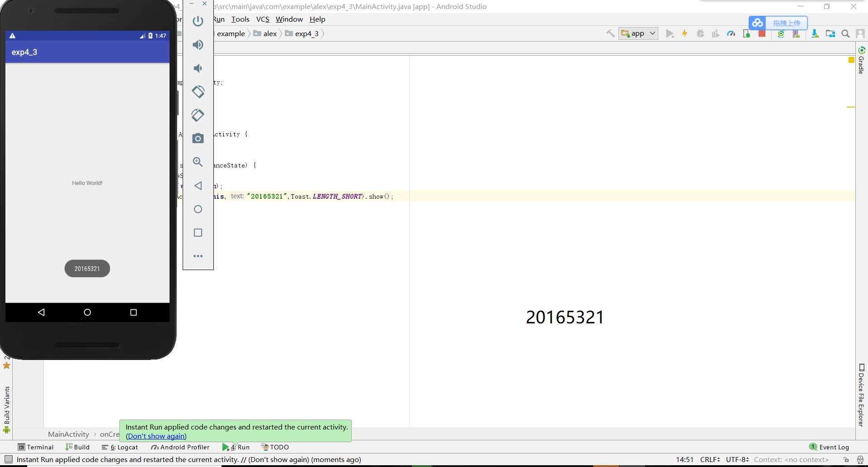
Task: Open the Android Profiler tool window
Action: click(x=180, y=447)
